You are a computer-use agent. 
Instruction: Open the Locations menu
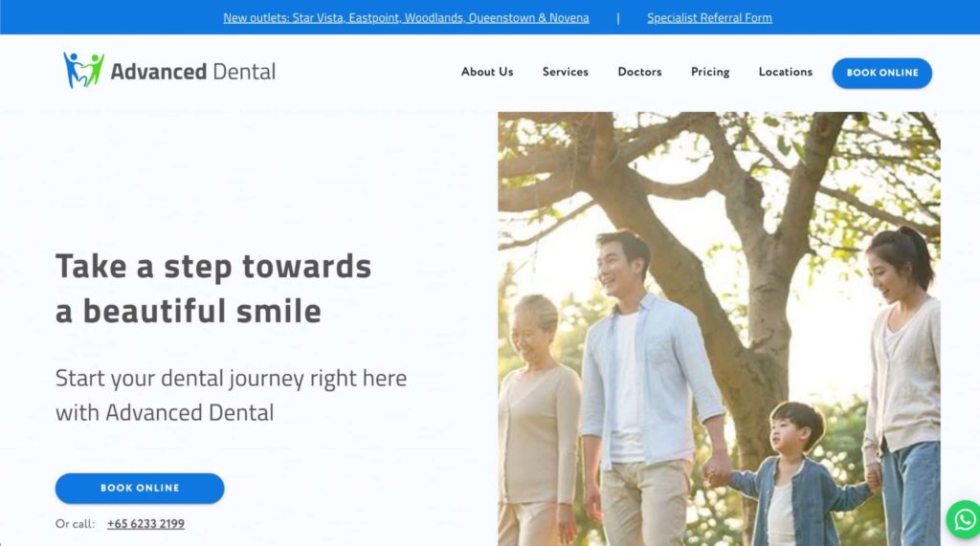pyautogui.click(x=786, y=72)
